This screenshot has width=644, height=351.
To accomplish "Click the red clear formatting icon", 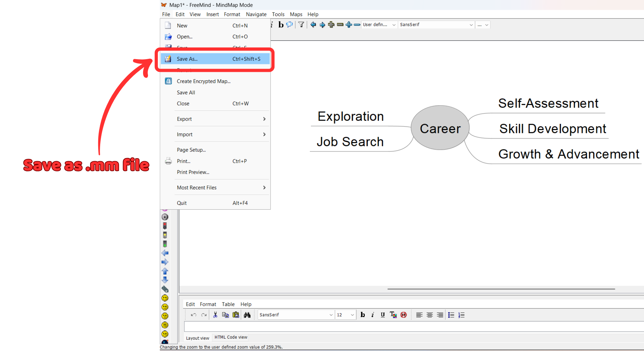I will click(x=404, y=315).
